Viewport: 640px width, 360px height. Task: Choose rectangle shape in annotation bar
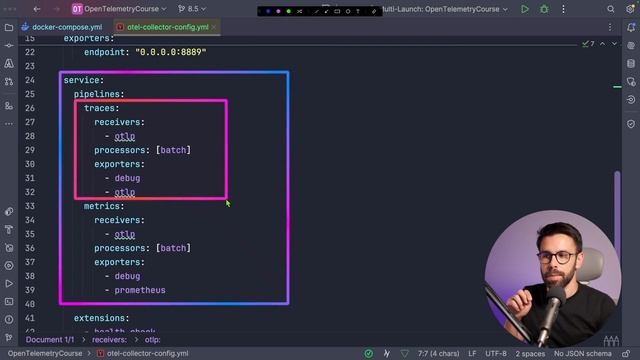(337, 11)
